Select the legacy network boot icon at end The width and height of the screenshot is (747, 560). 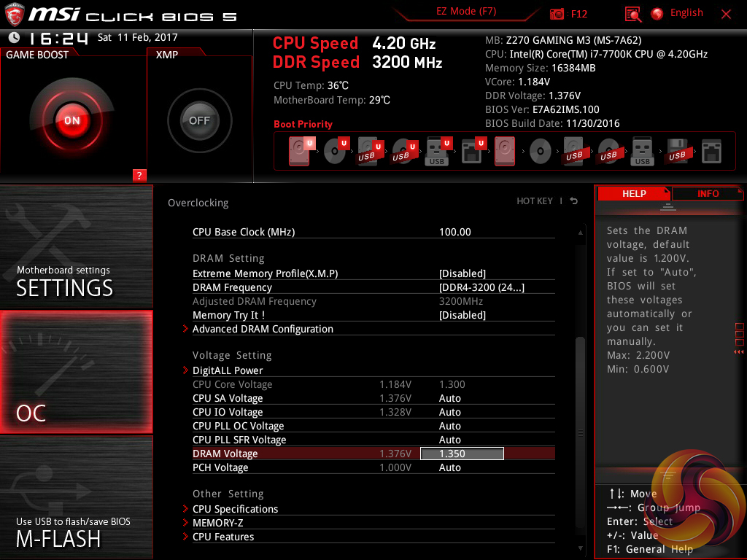(712, 152)
